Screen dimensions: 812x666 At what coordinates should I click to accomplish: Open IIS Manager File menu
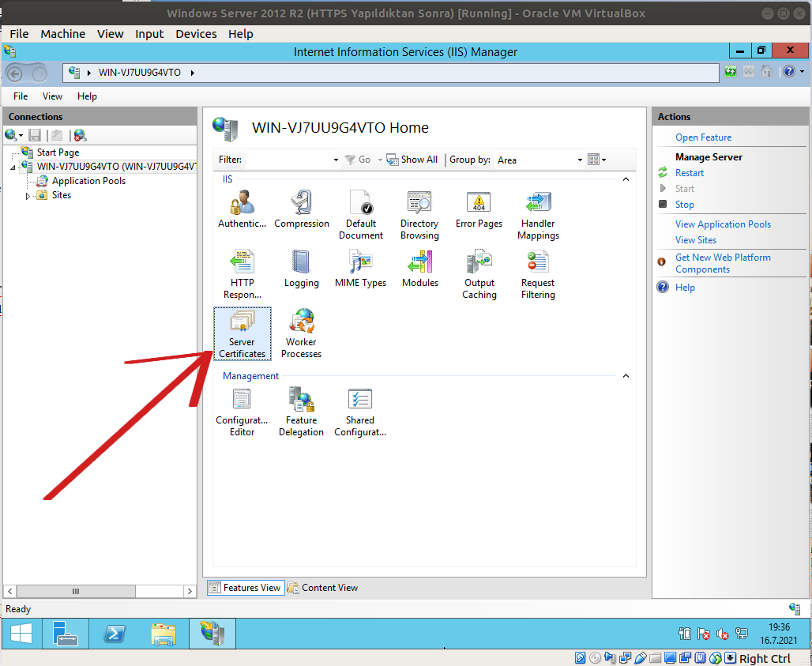21,96
